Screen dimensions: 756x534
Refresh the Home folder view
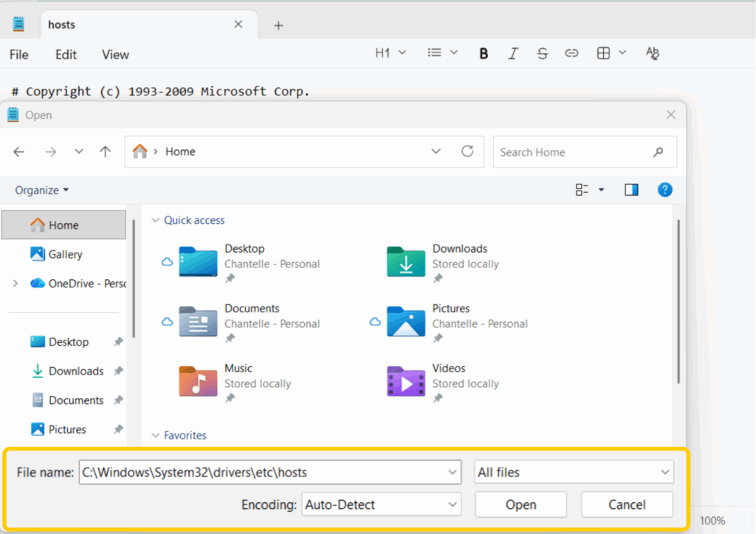[x=467, y=151]
